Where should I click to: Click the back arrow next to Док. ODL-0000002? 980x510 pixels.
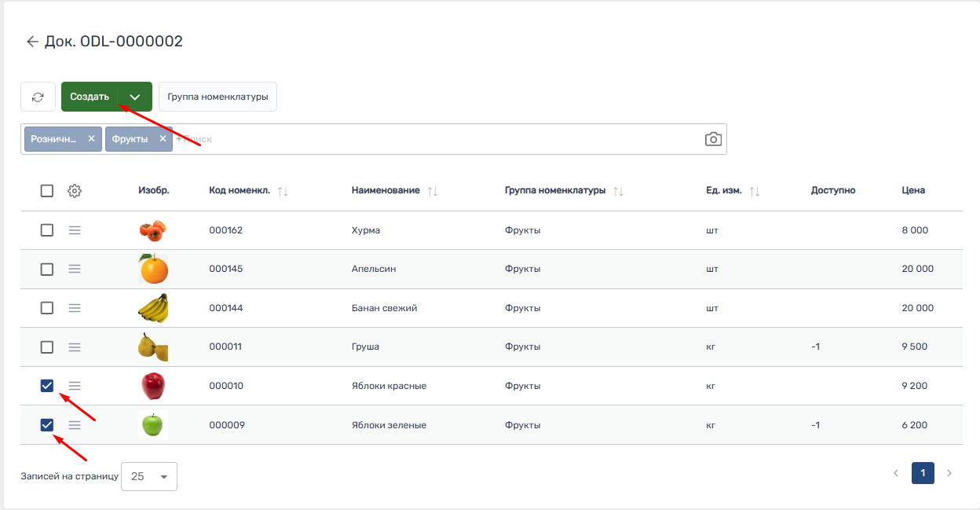pos(31,42)
